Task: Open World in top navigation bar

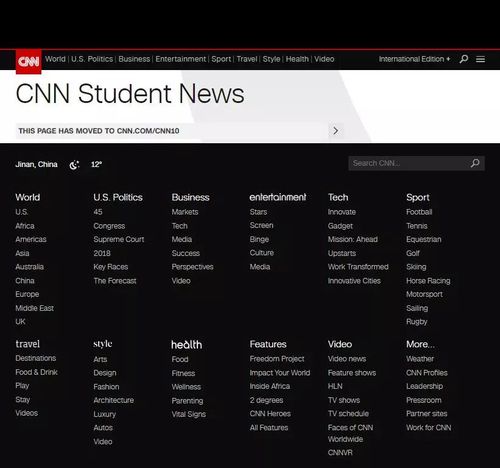Action: (55, 59)
